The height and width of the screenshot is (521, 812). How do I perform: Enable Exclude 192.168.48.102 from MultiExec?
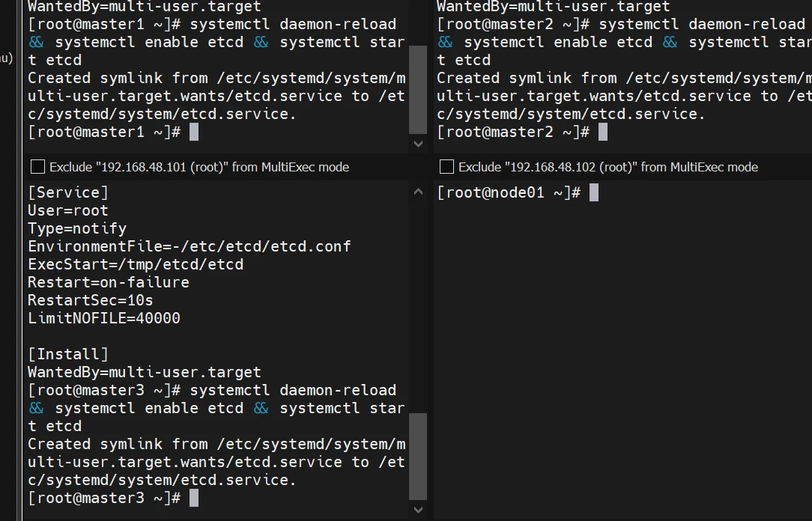pos(446,167)
